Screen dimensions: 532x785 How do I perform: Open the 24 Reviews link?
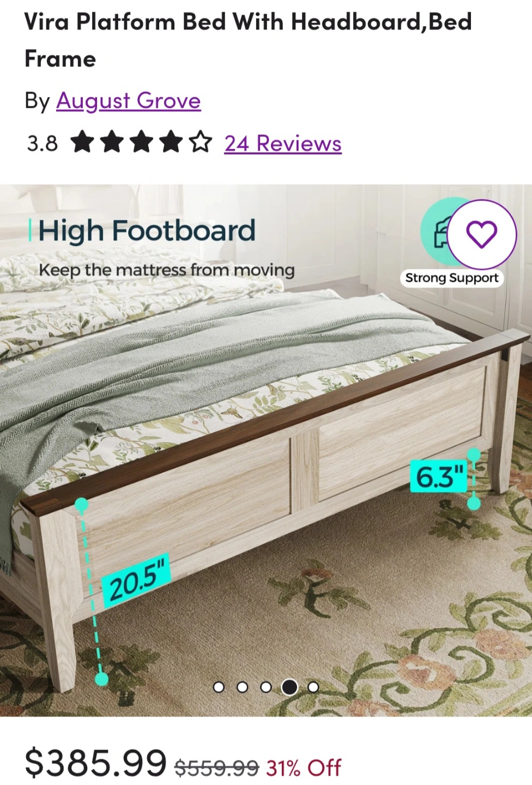pyautogui.click(x=283, y=143)
